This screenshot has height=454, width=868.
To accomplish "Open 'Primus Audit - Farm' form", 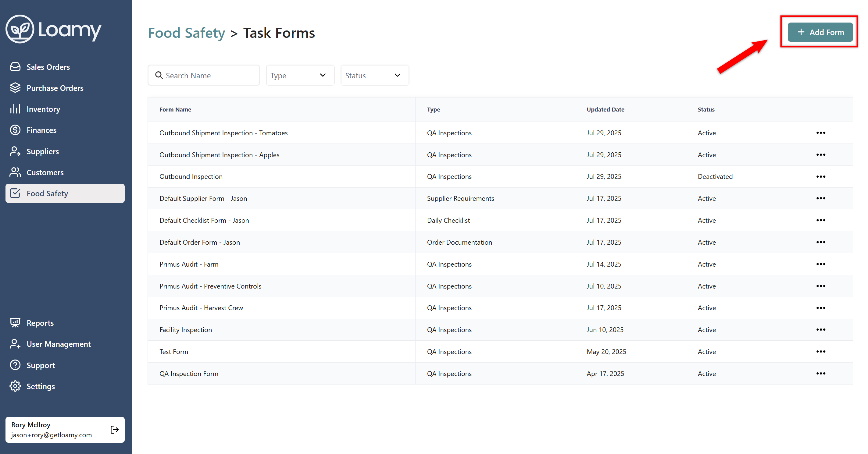I will pos(189,264).
